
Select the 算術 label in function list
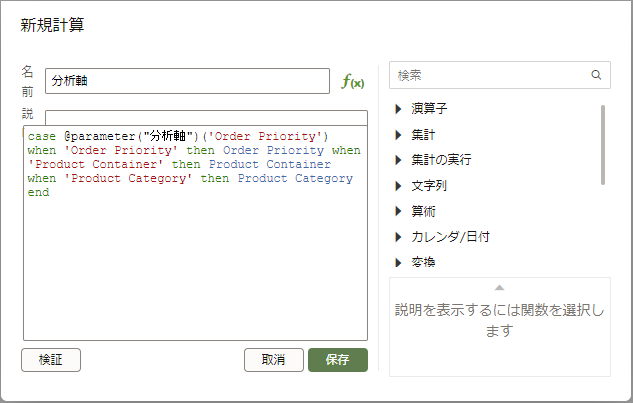(x=423, y=211)
